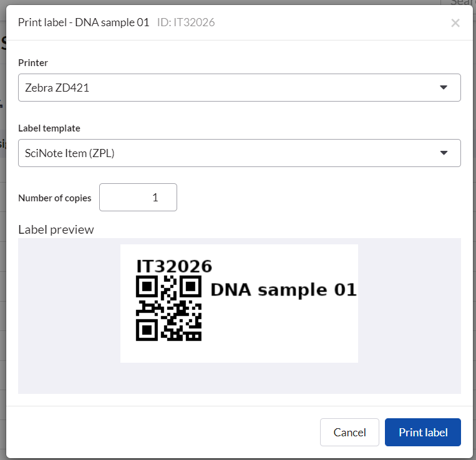The image size is (476, 460).
Task: Click the Label preview heading
Action: coord(56,229)
